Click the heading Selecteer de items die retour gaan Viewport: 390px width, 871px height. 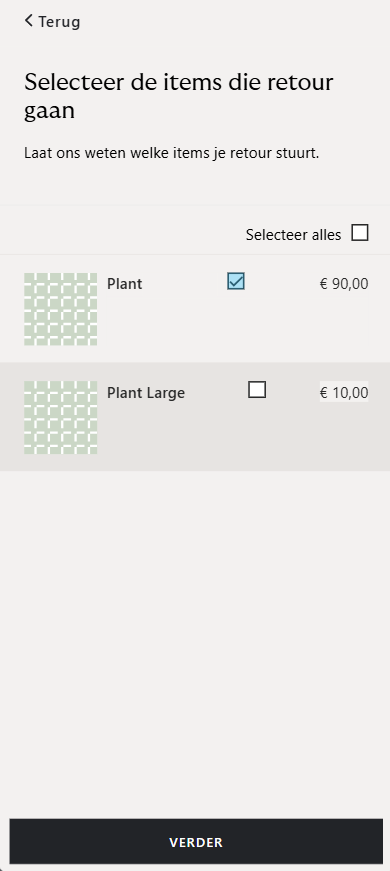(x=179, y=96)
